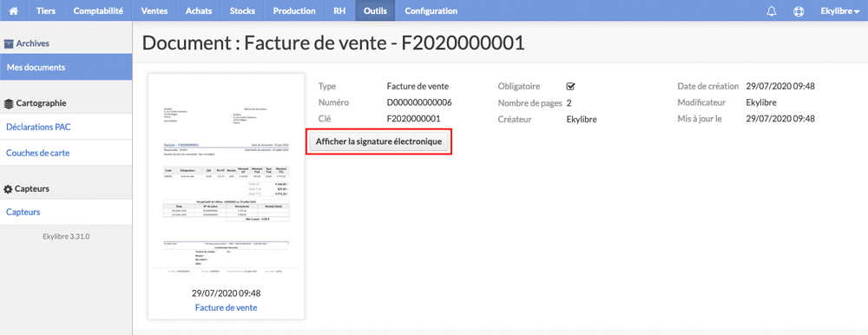Open the Achats menu
The image size is (868, 335).
[x=199, y=10]
